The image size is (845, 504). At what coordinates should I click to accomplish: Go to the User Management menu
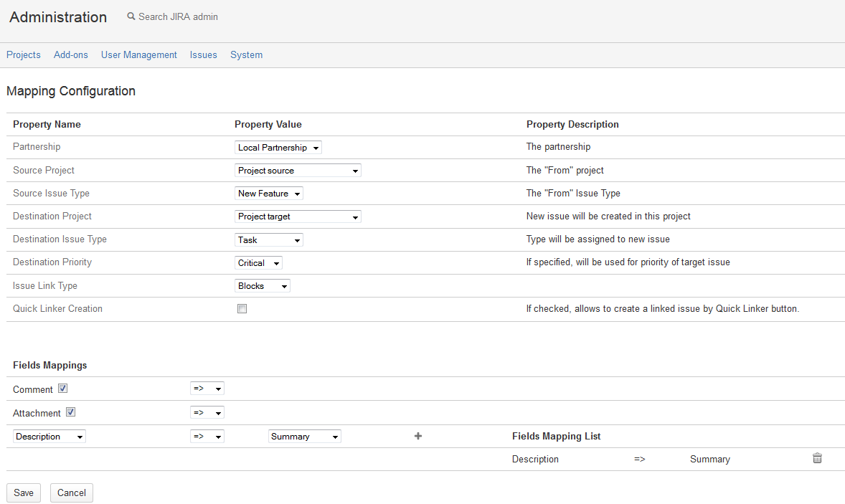[138, 55]
